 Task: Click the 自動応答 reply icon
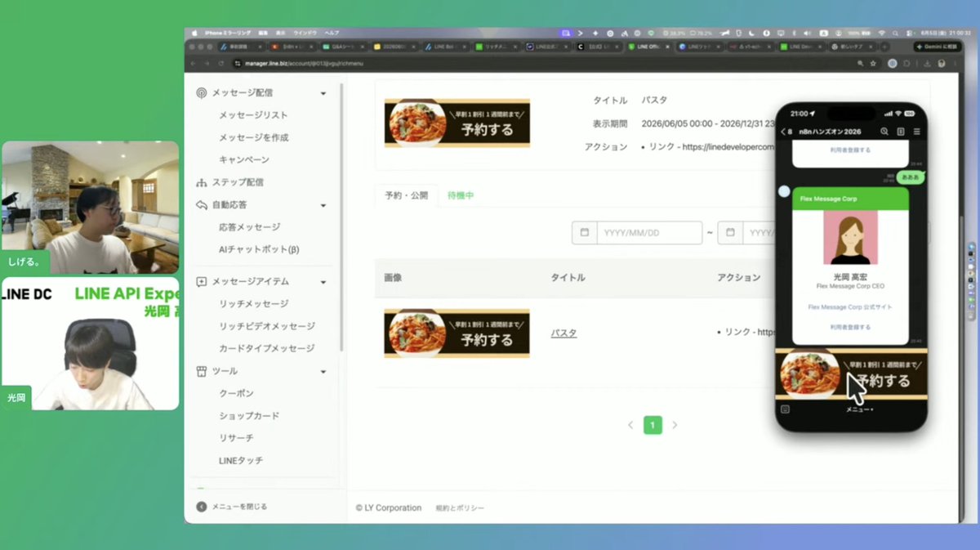tap(202, 205)
